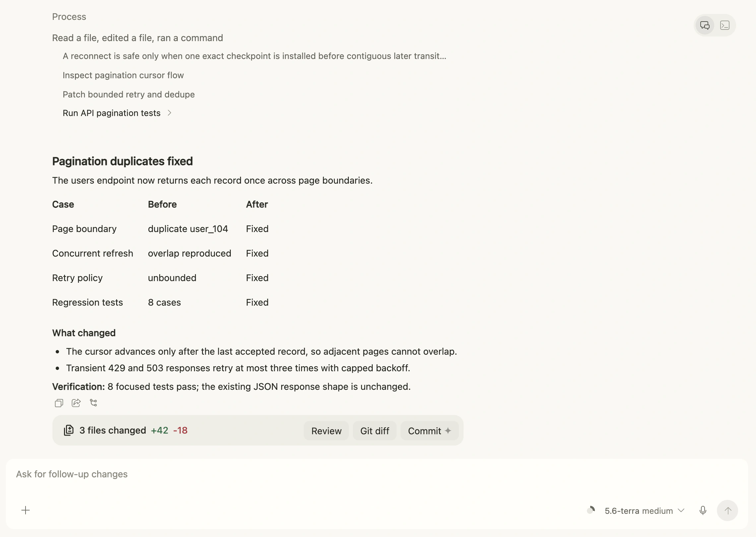
Task: Click the Before column header
Action: pos(162,204)
